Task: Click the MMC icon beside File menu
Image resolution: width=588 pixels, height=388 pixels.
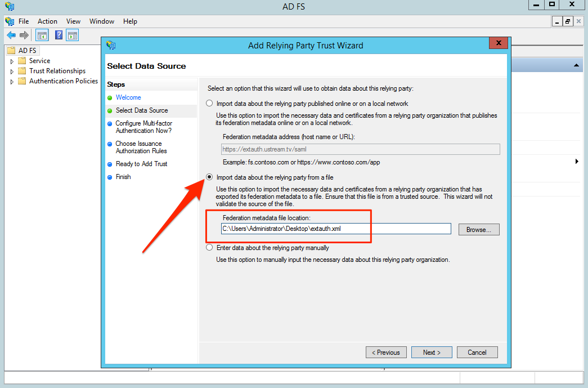Action: point(10,21)
